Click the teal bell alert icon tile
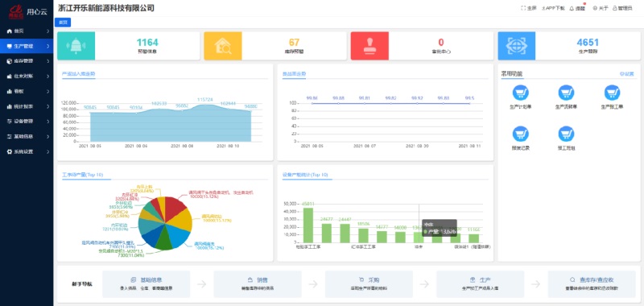Image resolution: width=644 pixels, height=306 pixels. click(76, 46)
